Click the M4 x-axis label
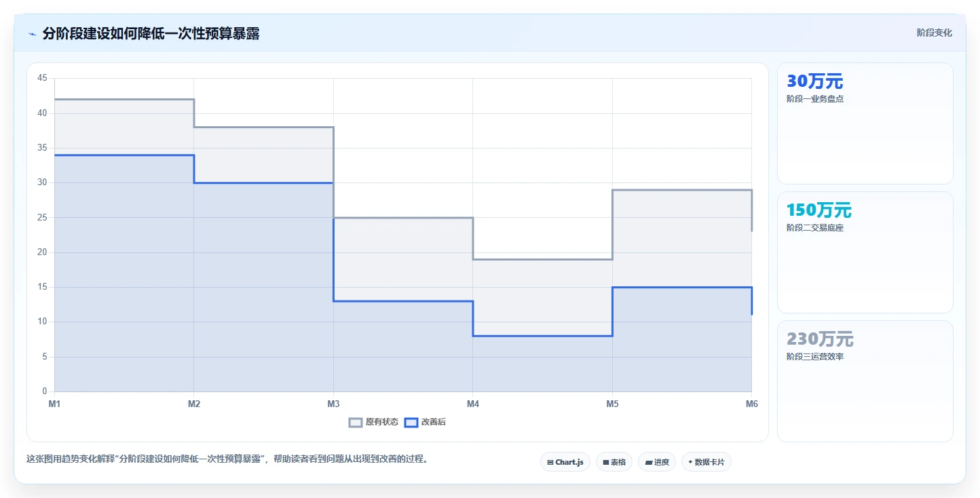 473,404
